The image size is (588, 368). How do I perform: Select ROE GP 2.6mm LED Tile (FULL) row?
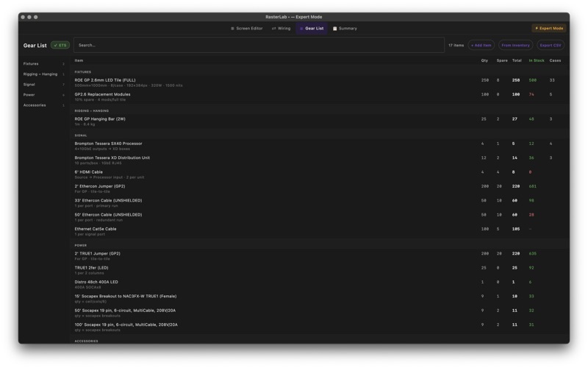pos(320,82)
